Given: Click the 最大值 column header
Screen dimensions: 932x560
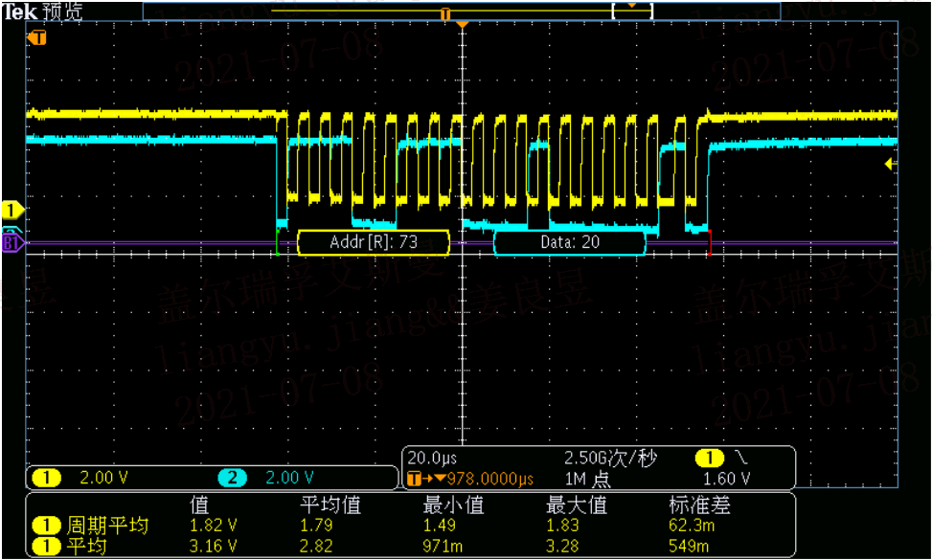Looking at the screenshot, I should point(576,505).
